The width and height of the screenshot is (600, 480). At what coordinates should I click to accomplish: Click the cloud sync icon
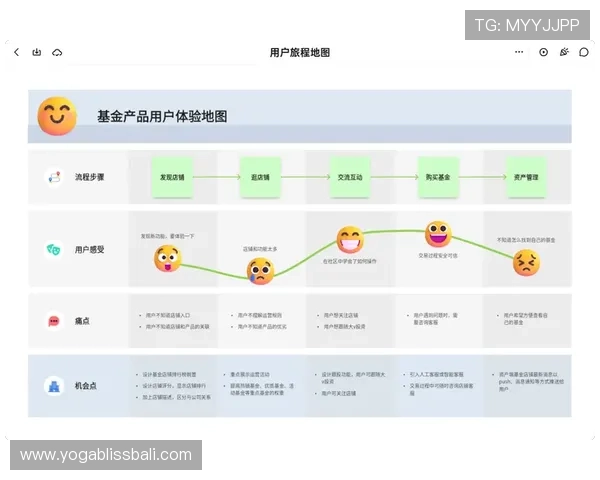(x=57, y=52)
